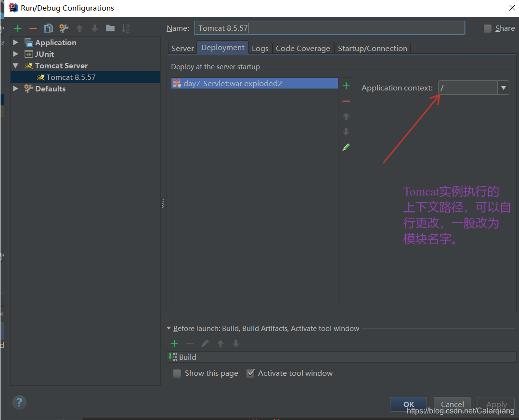This screenshot has height=420, width=519.
Task: Select Tomcat 8.5.57 configuration in tree
Action: pos(85,77)
